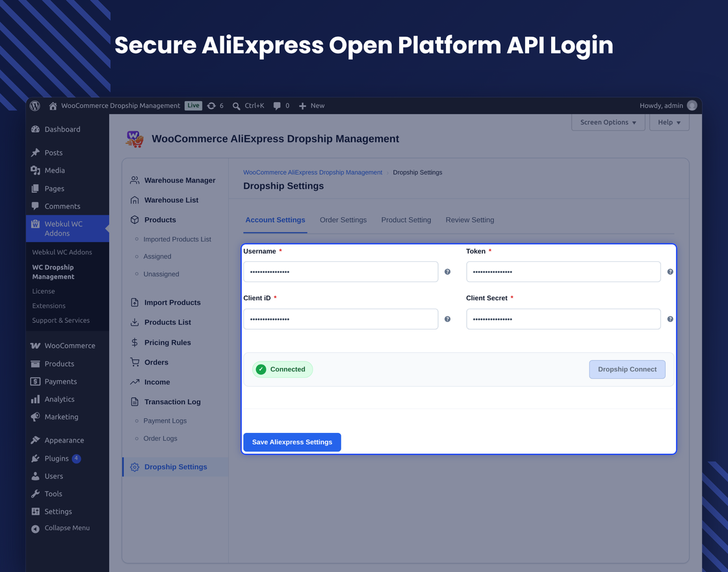Click the Connected status badge
The image size is (728, 572).
pyautogui.click(x=282, y=370)
